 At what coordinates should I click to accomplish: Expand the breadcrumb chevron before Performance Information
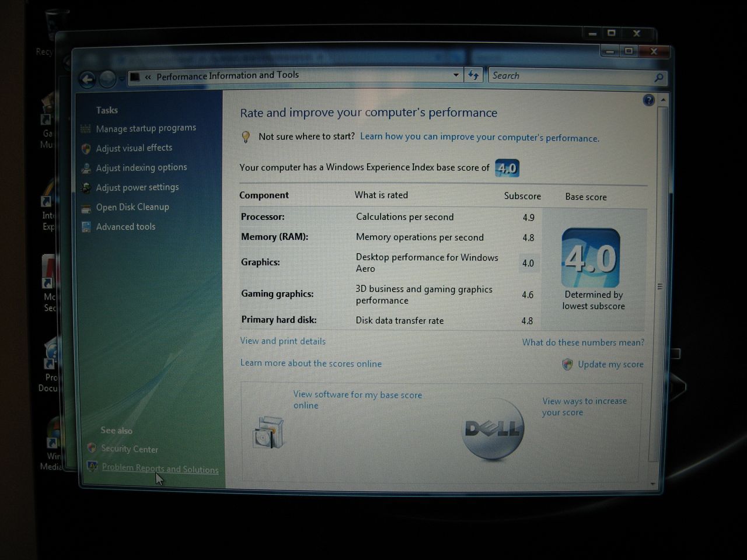click(x=148, y=76)
